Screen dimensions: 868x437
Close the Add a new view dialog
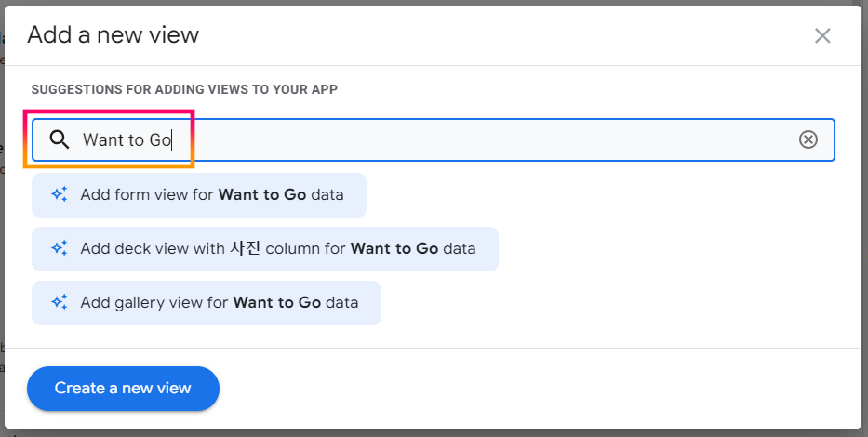(x=822, y=36)
